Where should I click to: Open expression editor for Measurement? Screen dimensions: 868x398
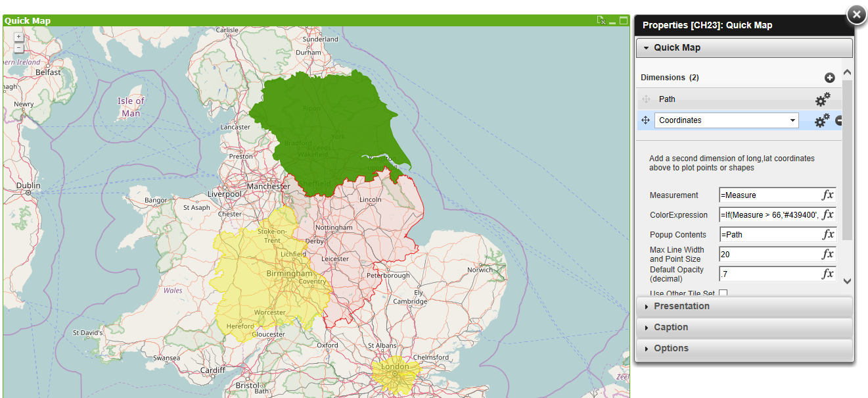(828, 195)
